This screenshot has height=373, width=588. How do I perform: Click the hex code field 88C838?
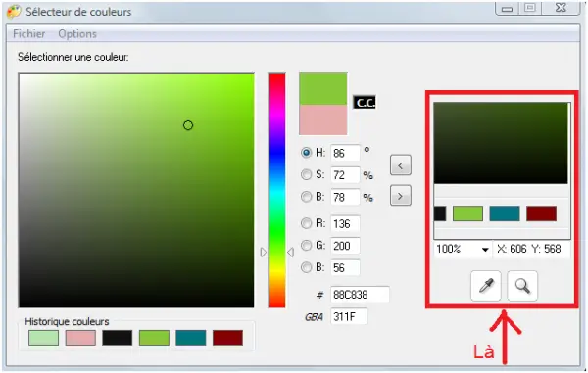click(360, 295)
